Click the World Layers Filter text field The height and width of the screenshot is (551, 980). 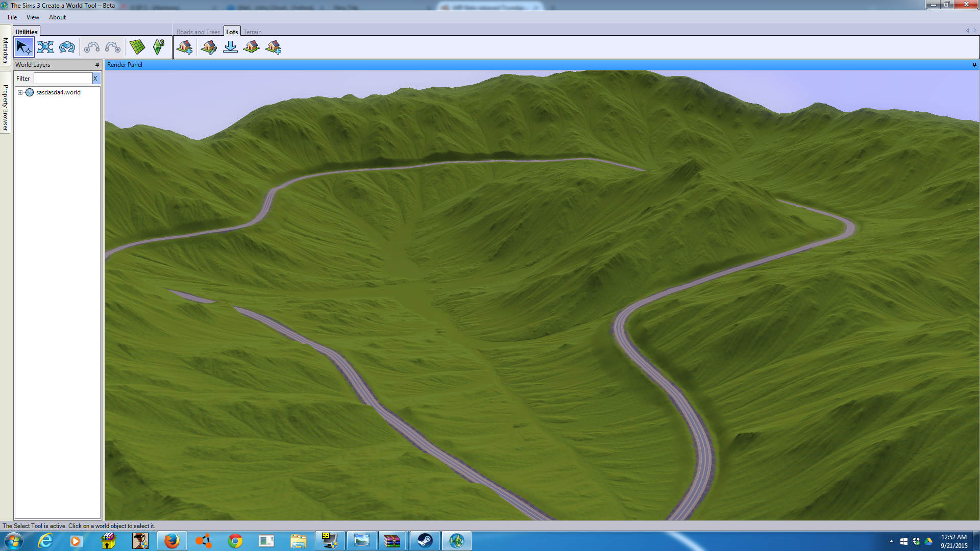62,78
